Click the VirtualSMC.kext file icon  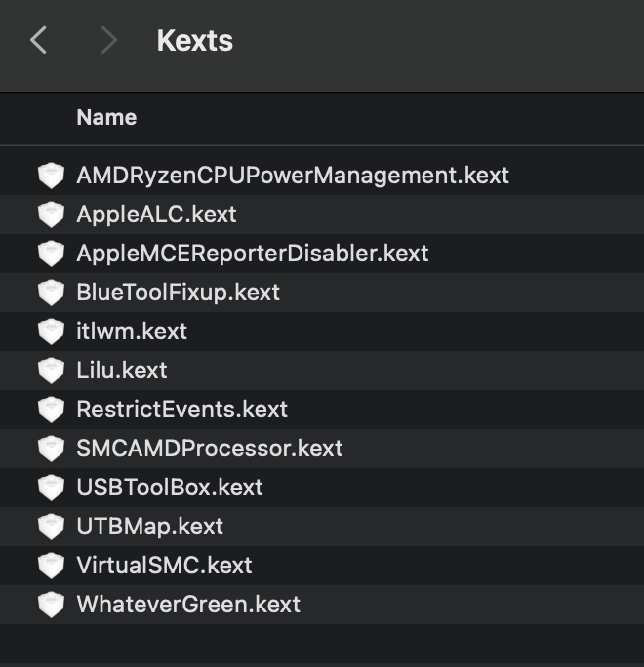[x=51, y=566]
